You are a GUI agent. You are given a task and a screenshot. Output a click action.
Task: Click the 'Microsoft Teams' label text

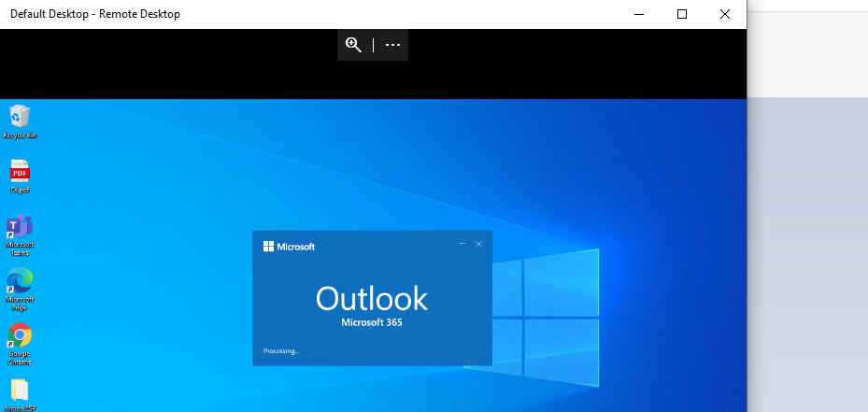[x=20, y=249]
